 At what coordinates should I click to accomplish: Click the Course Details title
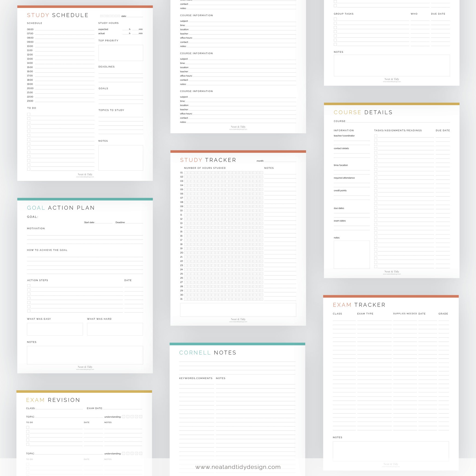point(363,112)
